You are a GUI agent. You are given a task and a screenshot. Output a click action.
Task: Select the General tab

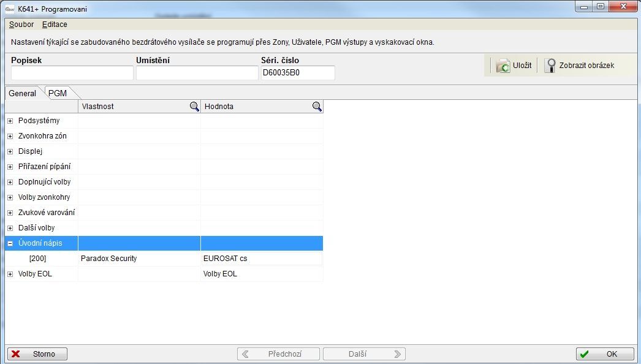pos(23,93)
